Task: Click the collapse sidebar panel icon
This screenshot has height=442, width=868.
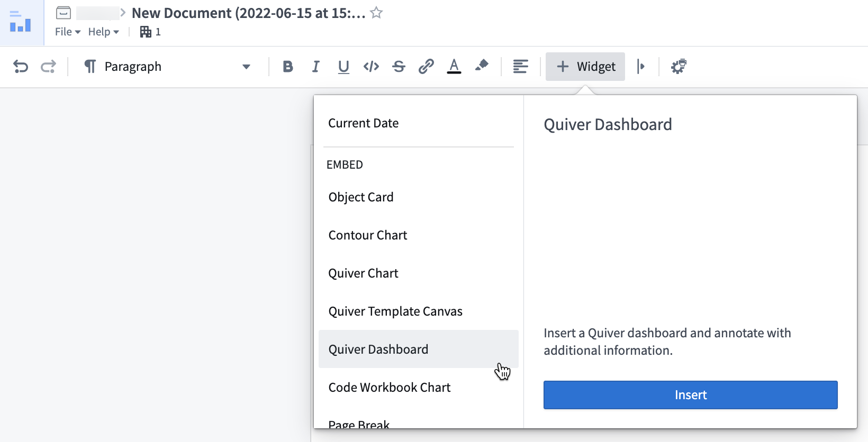Action: (x=641, y=67)
